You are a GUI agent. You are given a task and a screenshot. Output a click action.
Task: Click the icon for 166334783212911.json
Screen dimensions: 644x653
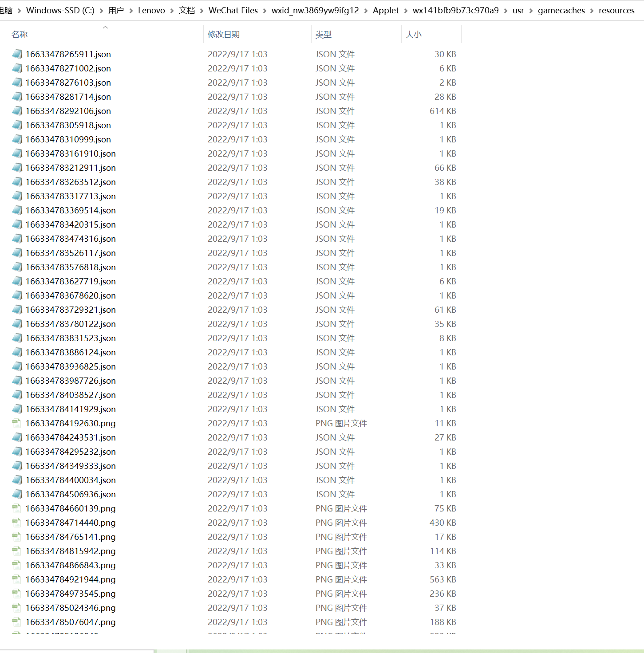click(17, 168)
